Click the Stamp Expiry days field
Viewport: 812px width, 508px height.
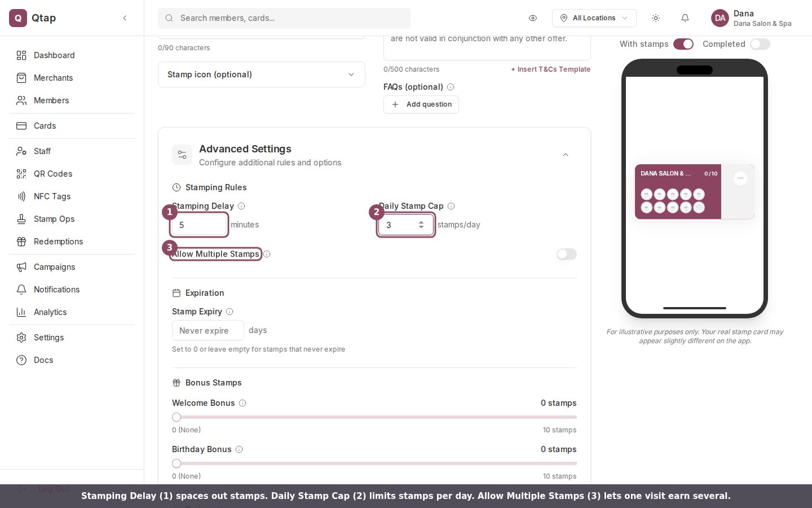pyautogui.click(x=208, y=330)
